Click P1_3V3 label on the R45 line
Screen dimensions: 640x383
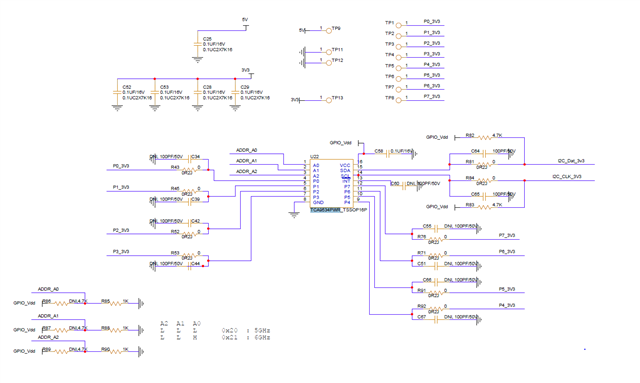point(121,187)
